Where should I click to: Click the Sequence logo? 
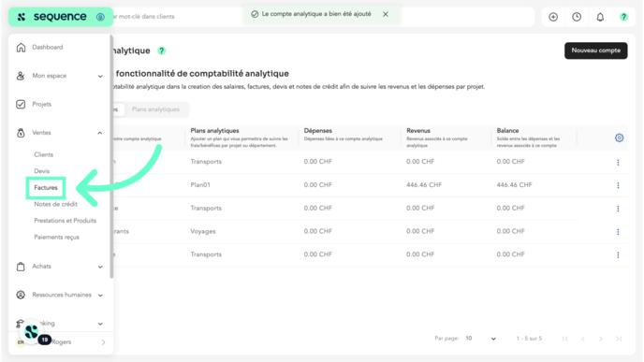pyautogui.click(x=52, y=17)
